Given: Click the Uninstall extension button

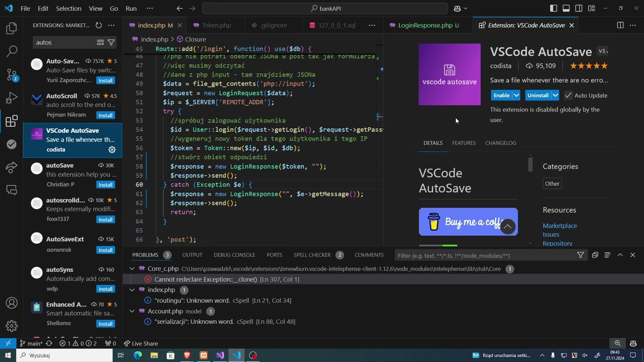Looking at the screenshot, I should click(538, 95).
